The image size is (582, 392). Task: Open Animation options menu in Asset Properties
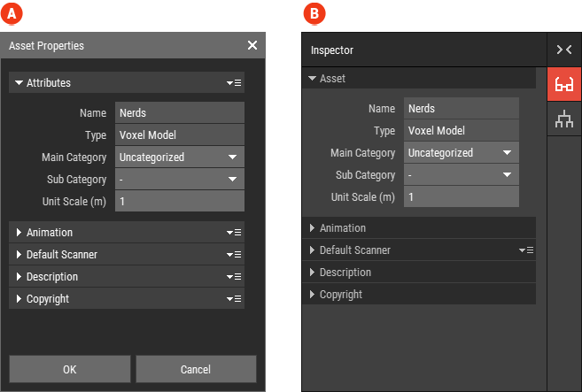(x=235, y=233)
